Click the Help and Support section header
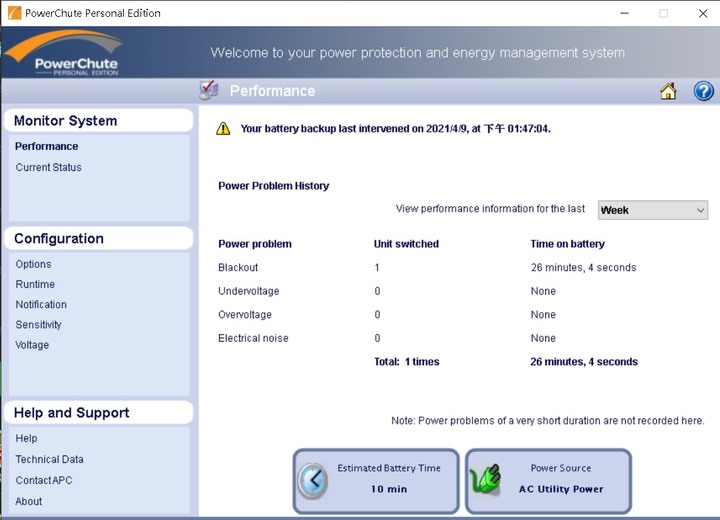The image size is (720, 520). pyautogui.click(x=99, y=413)
